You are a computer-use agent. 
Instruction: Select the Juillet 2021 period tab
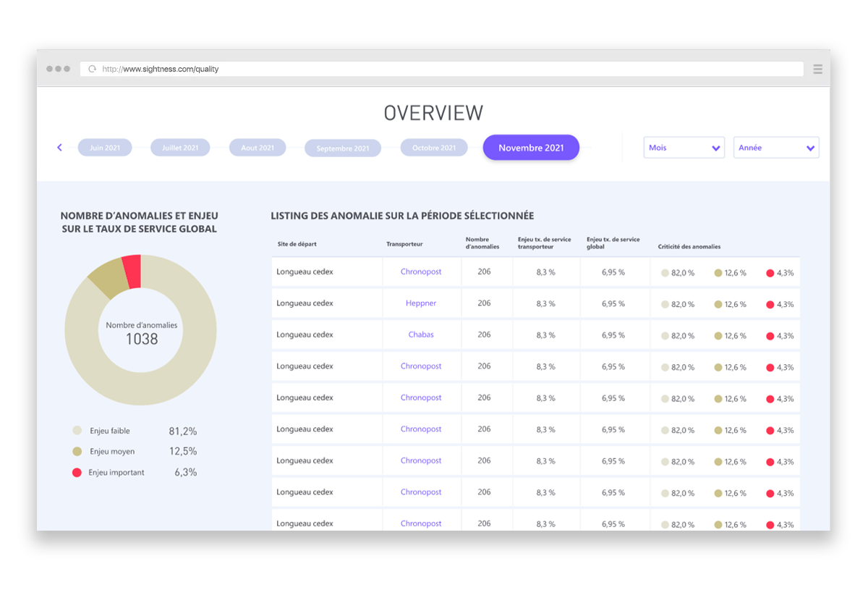tap(180, 148)
